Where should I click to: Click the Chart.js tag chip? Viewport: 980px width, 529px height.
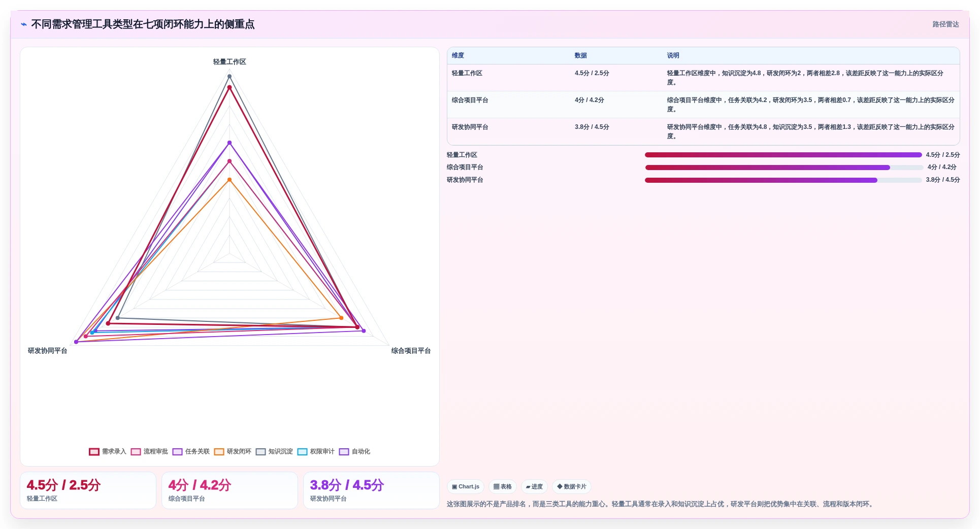[x=466, y=487]
